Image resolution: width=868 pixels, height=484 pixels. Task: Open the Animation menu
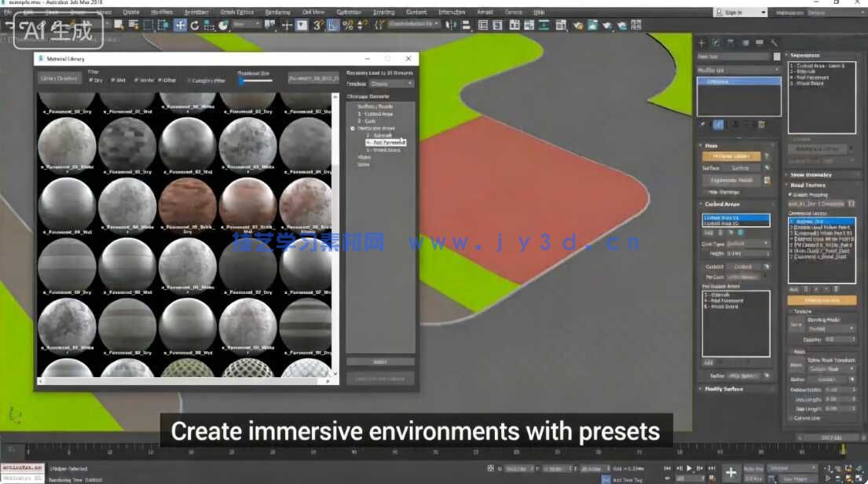[196, 13]
